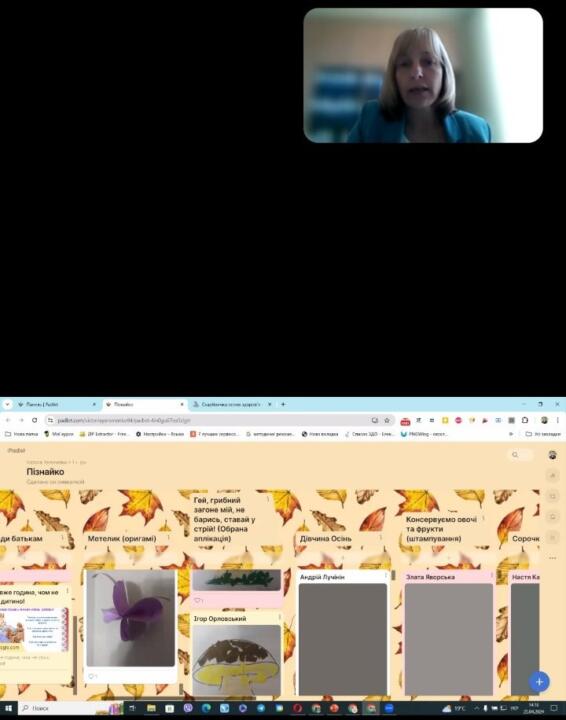Screen dimensions: 566x720
Task: Reload the Padlet page
Action: point(34,420)
